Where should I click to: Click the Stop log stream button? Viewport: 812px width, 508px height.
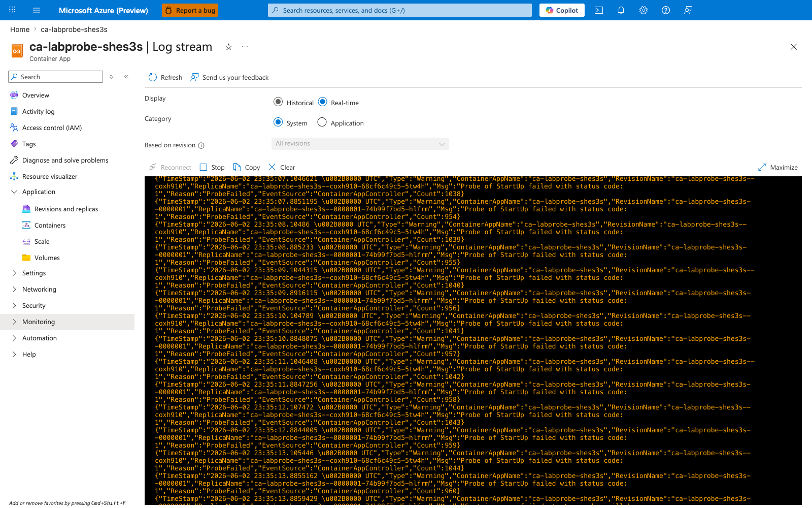coord(212,167)
